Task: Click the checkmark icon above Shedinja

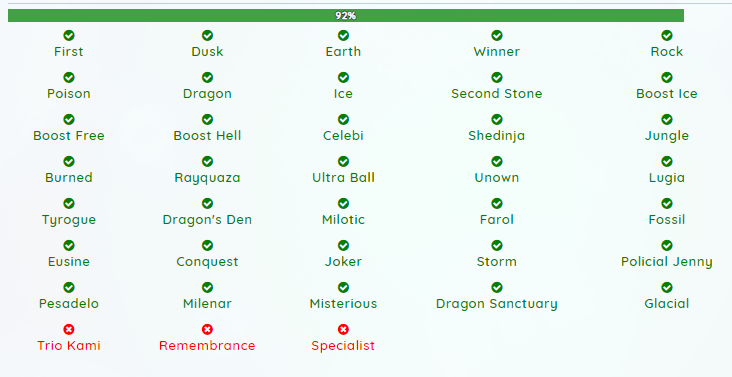Action: coord(497,119)
